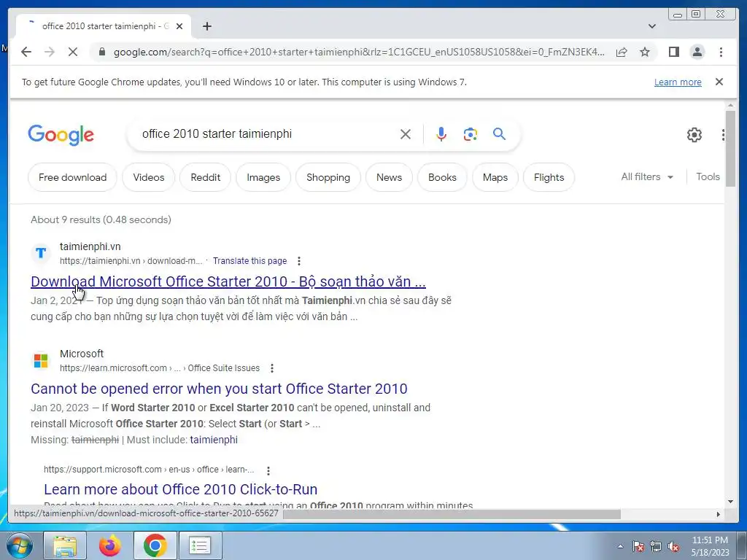Switch to Shopping results

(328, 177)
